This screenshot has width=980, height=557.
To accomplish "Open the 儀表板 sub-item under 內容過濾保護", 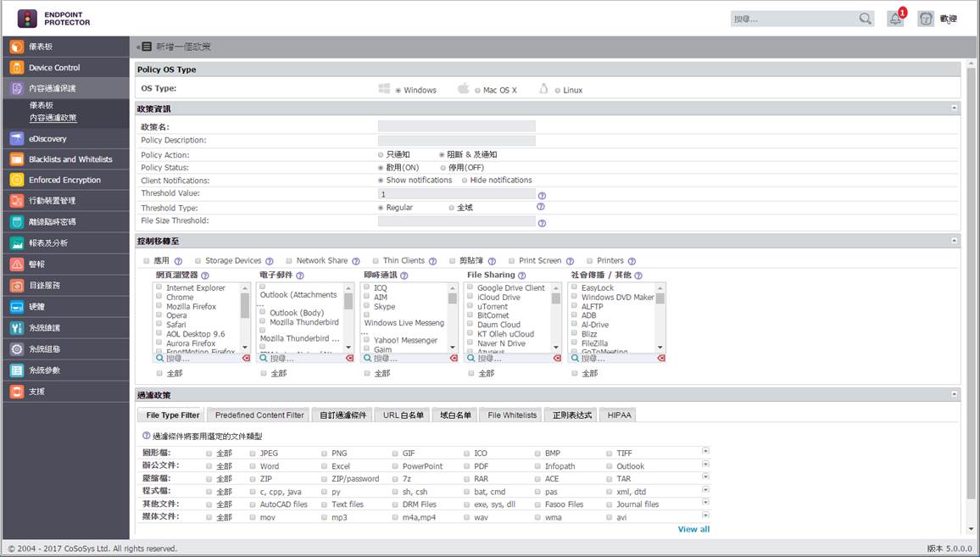I will coord(42,106).
